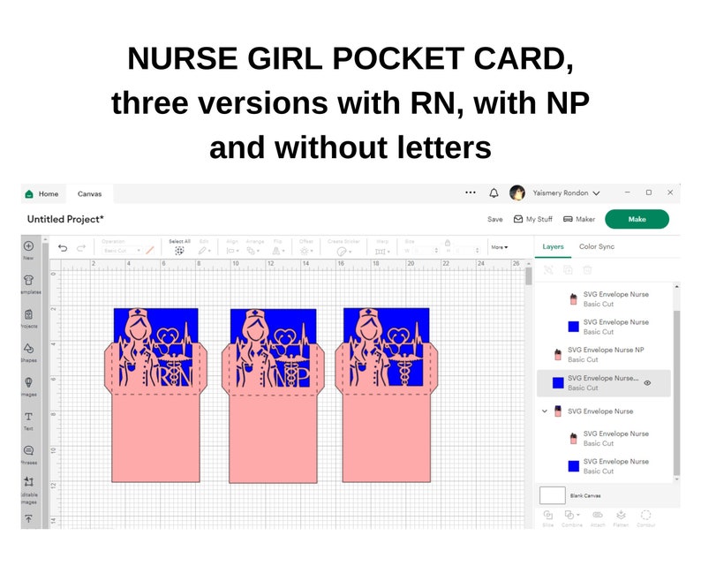Click the canvas vertical scrollbar
The image size is (701, 588).
(x=529, y=275)
